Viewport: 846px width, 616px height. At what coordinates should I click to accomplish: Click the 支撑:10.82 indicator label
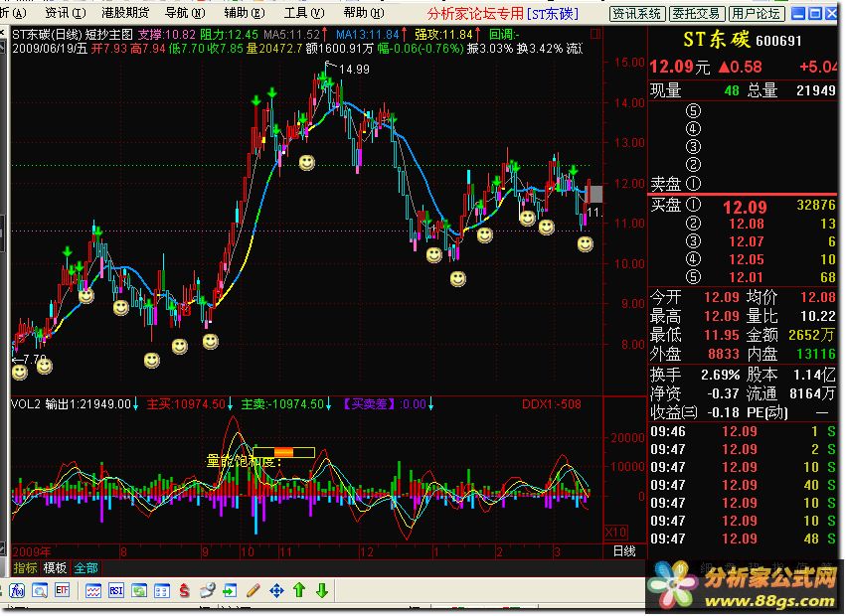(x=167, y=35)
